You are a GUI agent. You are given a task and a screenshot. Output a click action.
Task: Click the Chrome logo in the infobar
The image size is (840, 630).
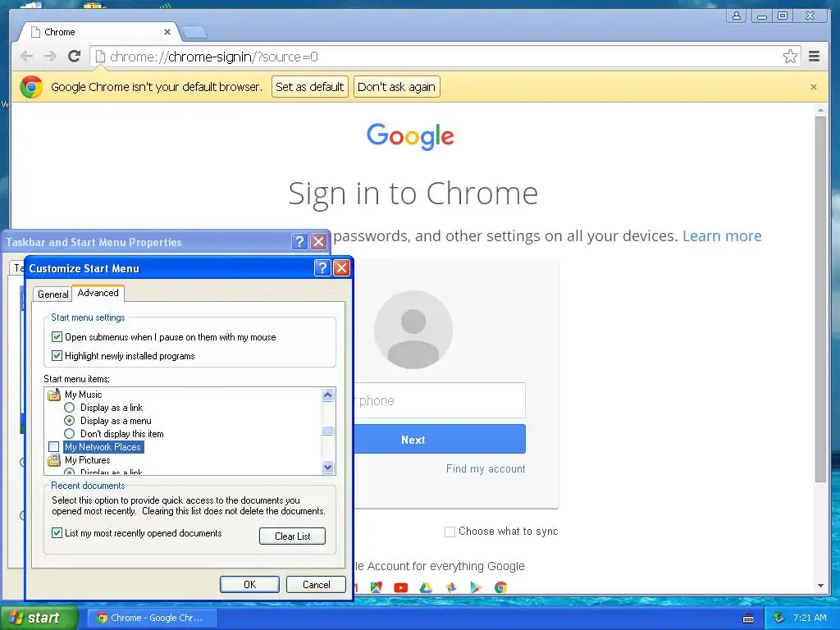[31, 87]
